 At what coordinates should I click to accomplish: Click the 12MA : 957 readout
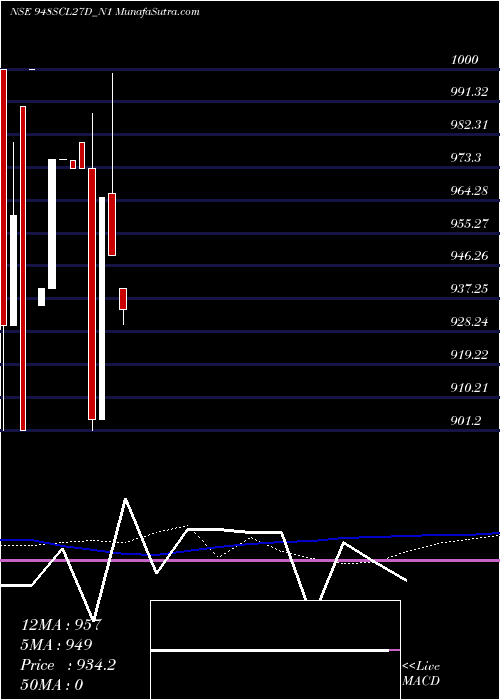[62, 625]
